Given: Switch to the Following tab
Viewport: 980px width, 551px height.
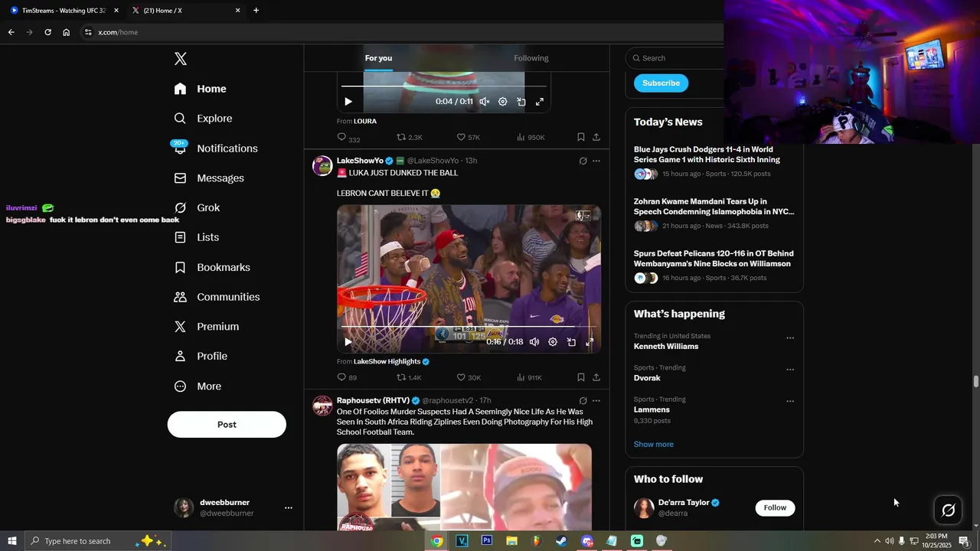Looking at the screenshot, I should 531,58.
